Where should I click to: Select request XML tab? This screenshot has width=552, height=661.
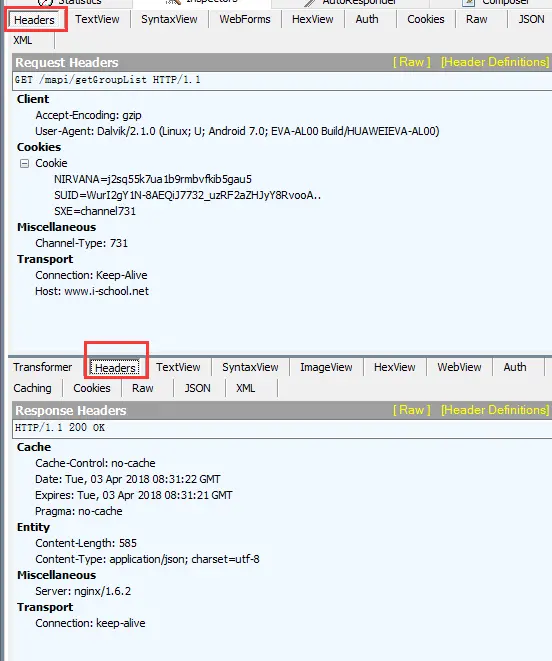(23, 40)
